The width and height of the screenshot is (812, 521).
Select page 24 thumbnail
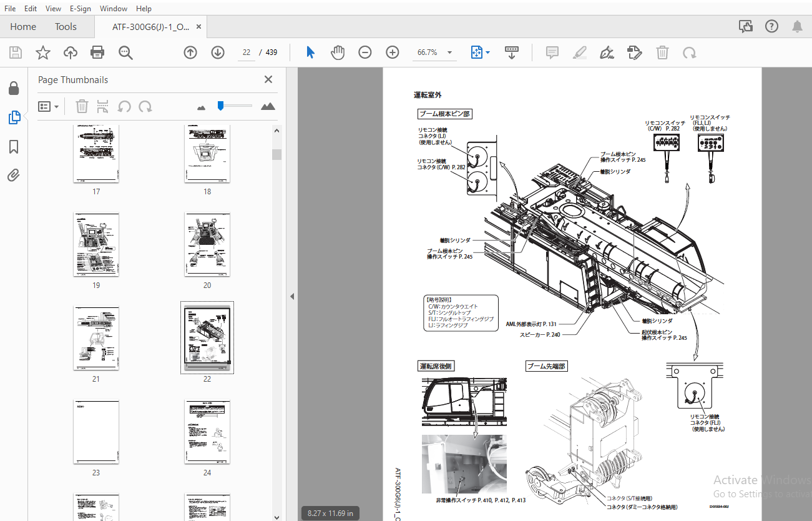coord(207,432)
